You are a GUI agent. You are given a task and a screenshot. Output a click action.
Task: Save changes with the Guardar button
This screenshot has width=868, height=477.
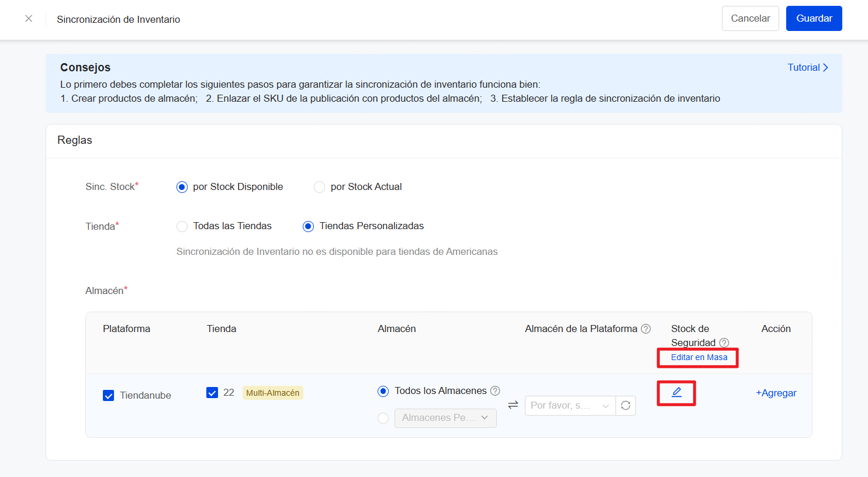(814, 18)
